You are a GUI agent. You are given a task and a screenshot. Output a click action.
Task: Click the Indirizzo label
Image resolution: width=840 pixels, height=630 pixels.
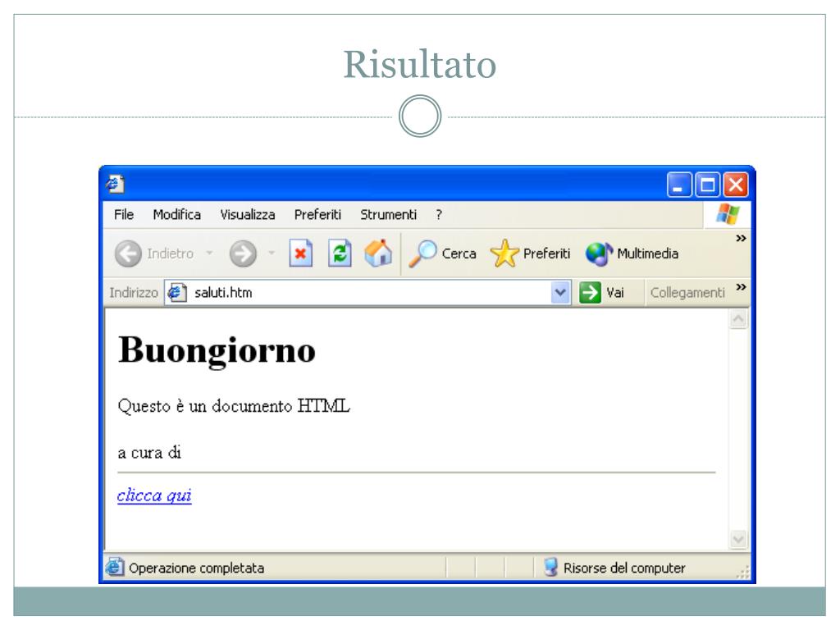pos(134,293)
